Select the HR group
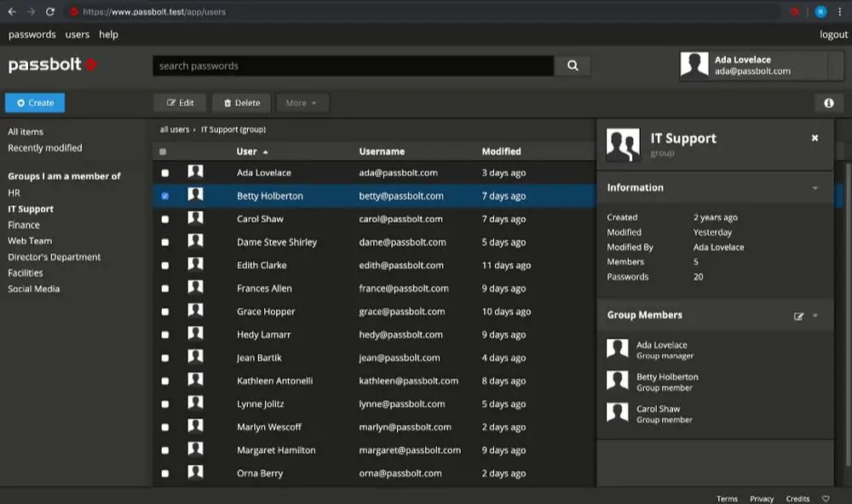The width and height of the screenshot is (852, 504). (x=14, y=192)
